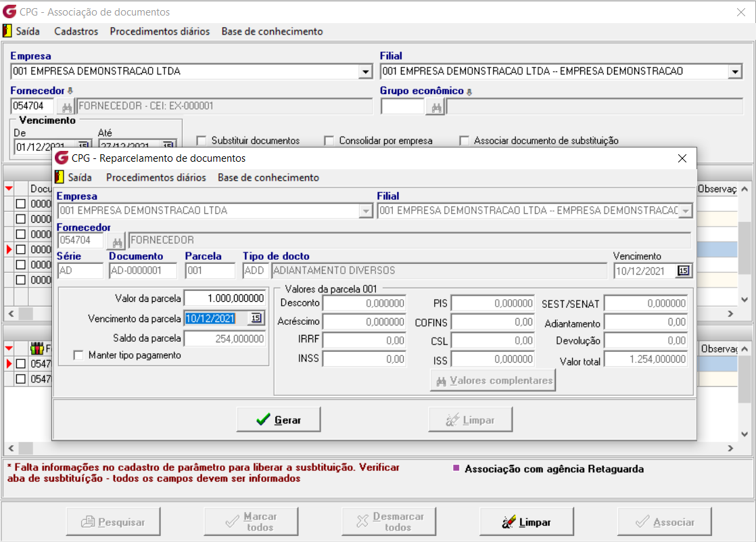Screen dimensions: 756x542
Task: Open Procedimentos diários menu in Associação window
Action: [x=160, y=31]
